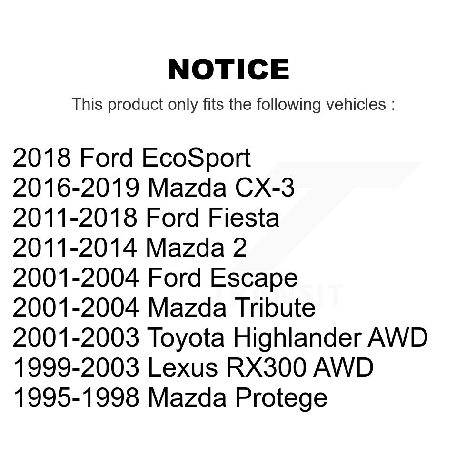Select the 2011-2014 Mazda 2 line
The height and width of the screenshot is (476, 476).
(129, 248)
